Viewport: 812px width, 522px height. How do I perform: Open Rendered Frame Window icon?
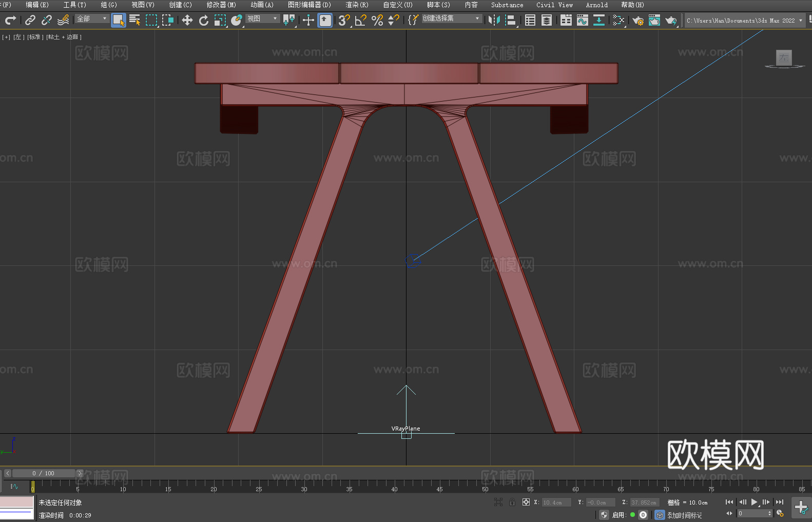tap(654, 20)
